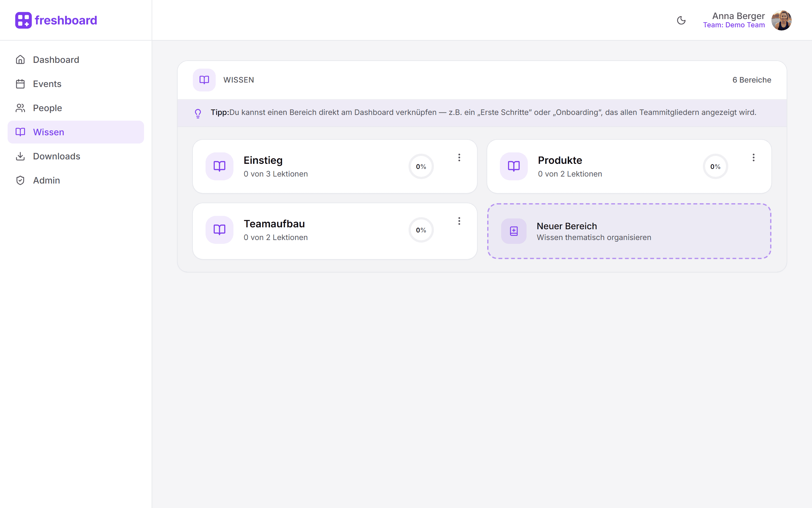The height and width of the screenshot is (508, 812).
Task: Open Dashboard in the sidebar
Action: (x=76, y=60)
